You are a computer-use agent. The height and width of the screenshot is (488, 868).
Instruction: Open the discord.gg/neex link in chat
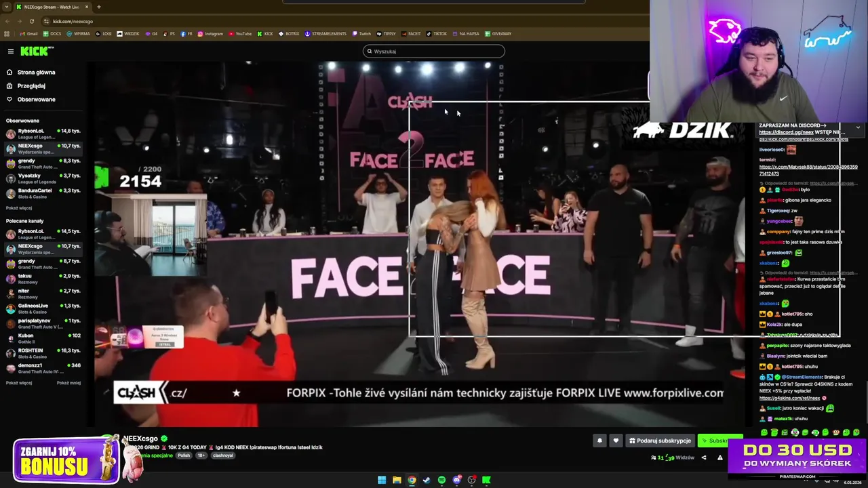click(x=786, y=133)
